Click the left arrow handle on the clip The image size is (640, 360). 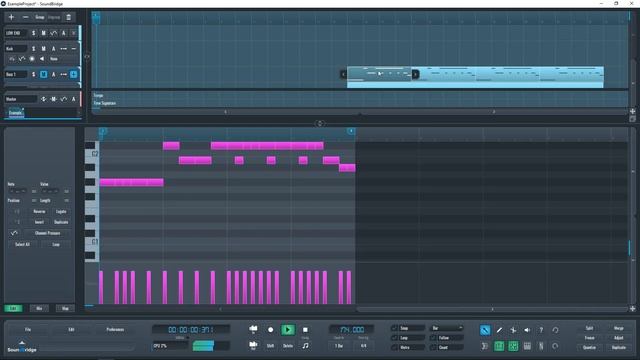343,74
